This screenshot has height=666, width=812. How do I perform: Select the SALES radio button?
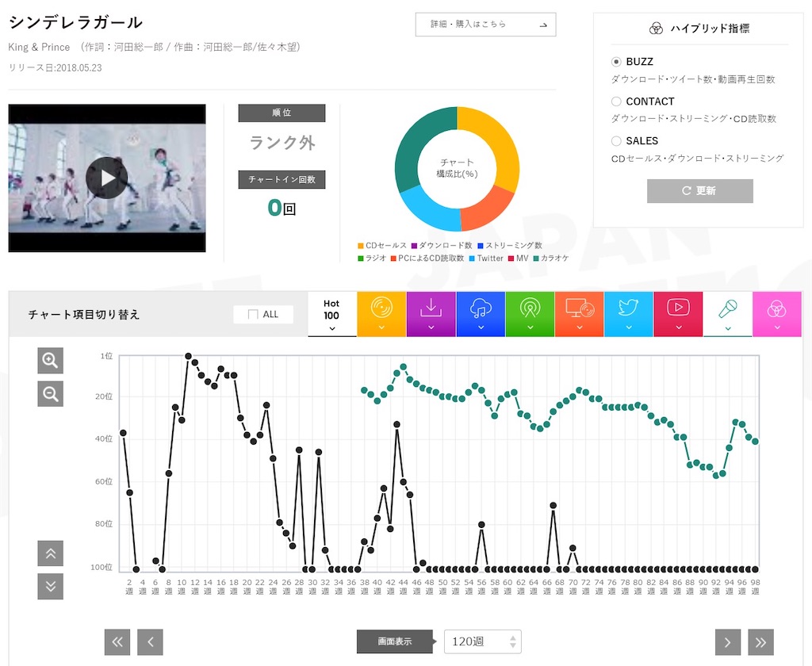click(x=616, y=141)
